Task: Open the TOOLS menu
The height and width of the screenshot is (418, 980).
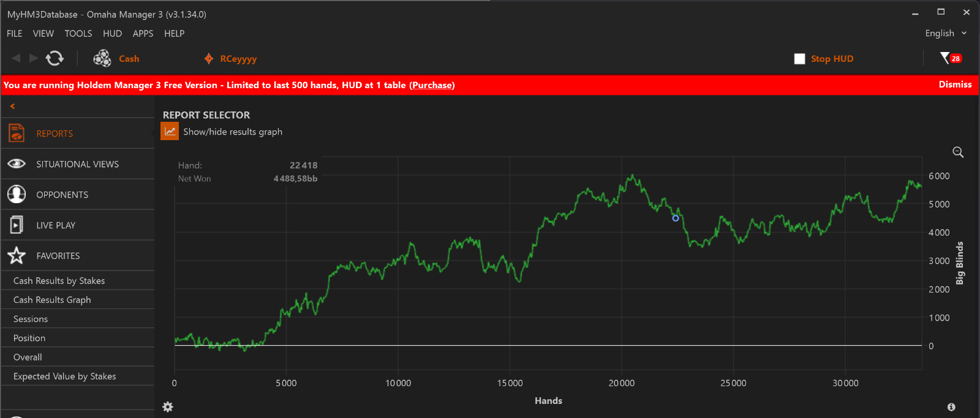Action: (x=78, y=34)
